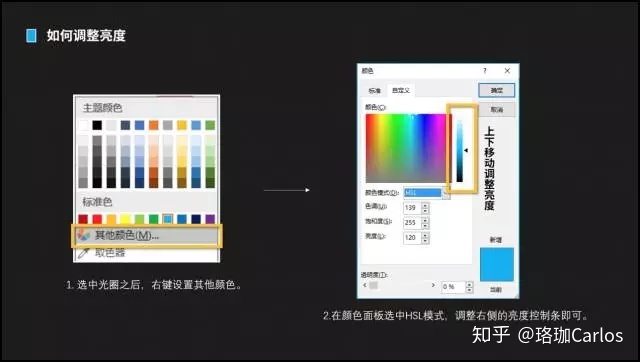
Task: Decrease 饱和度 with its down stepper arrow
Action: [425, 225]
